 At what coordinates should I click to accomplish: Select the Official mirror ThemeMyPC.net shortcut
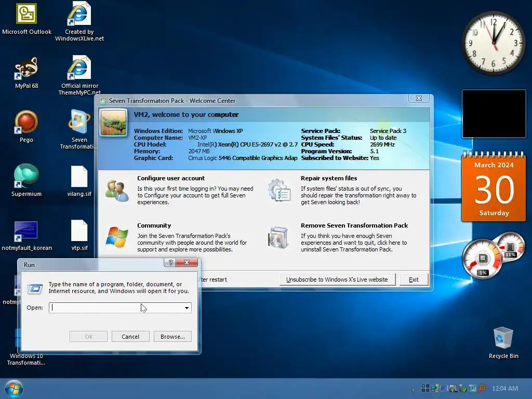click(x=79, y=75)
